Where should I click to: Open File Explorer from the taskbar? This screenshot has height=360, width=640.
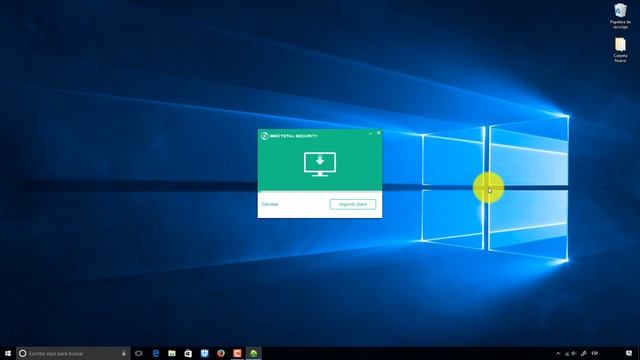[x=172, y=353]
